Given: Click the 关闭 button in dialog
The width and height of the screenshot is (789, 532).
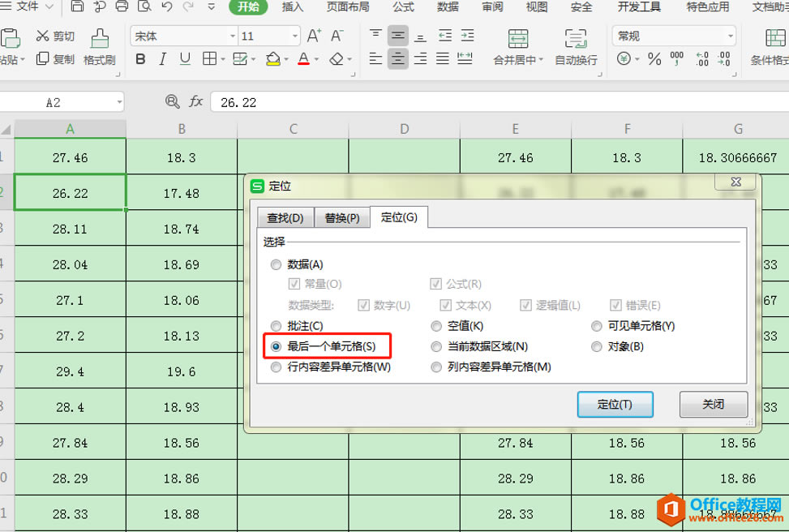Looking at the screenshot, I should [713, 404].
